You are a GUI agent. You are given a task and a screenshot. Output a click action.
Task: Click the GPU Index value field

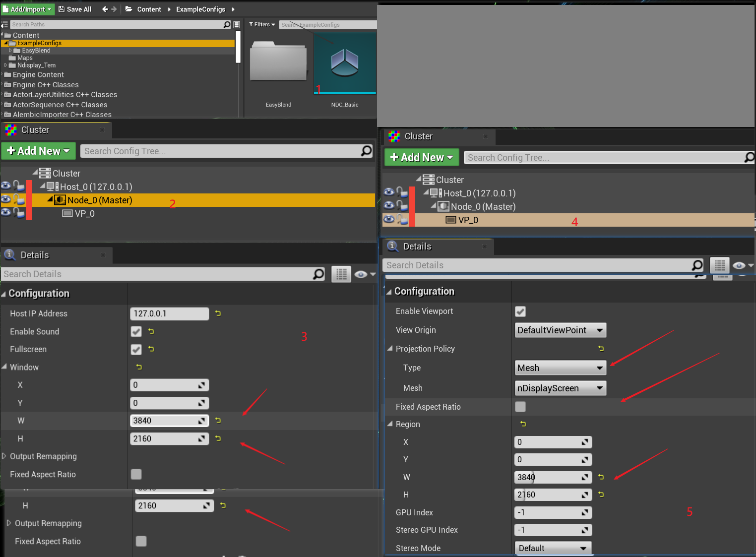click(553, 512)
